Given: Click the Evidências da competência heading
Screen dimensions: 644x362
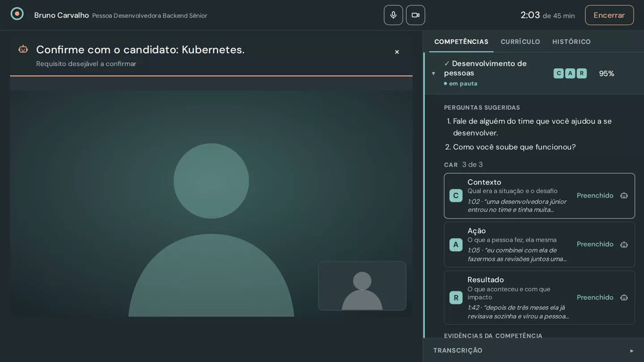Looking at the screenshot, I should point(493,336).
